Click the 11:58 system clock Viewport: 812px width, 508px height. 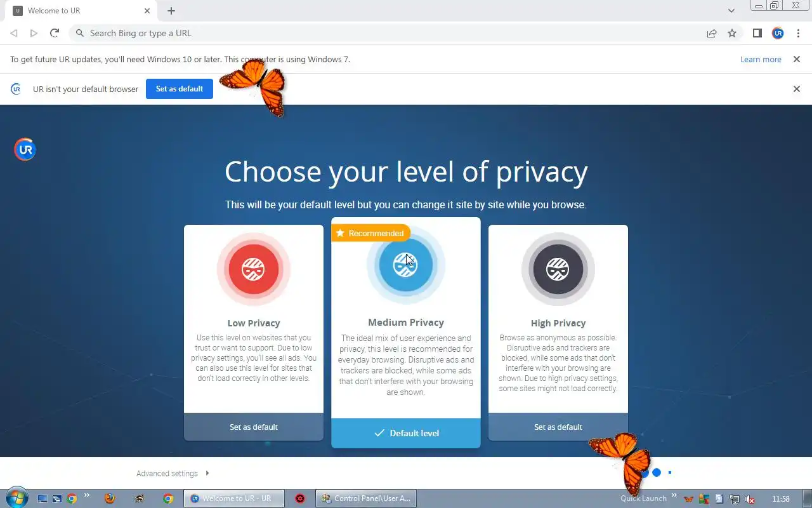781,499
